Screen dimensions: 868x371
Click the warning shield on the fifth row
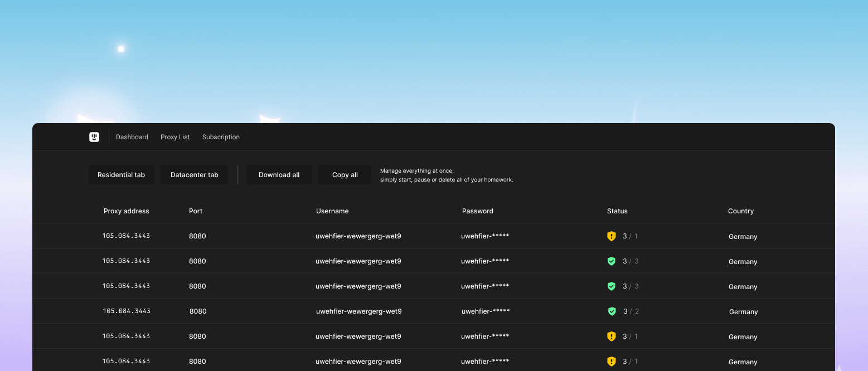click(612, 336)
